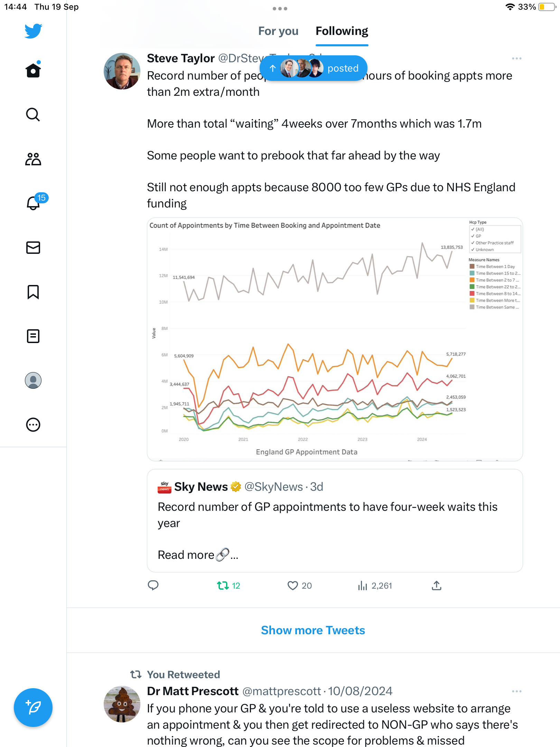Click Show more Tweets link
Image resolution: width=560 pixels, height=747 pixels.
click(x=313, y=630)
